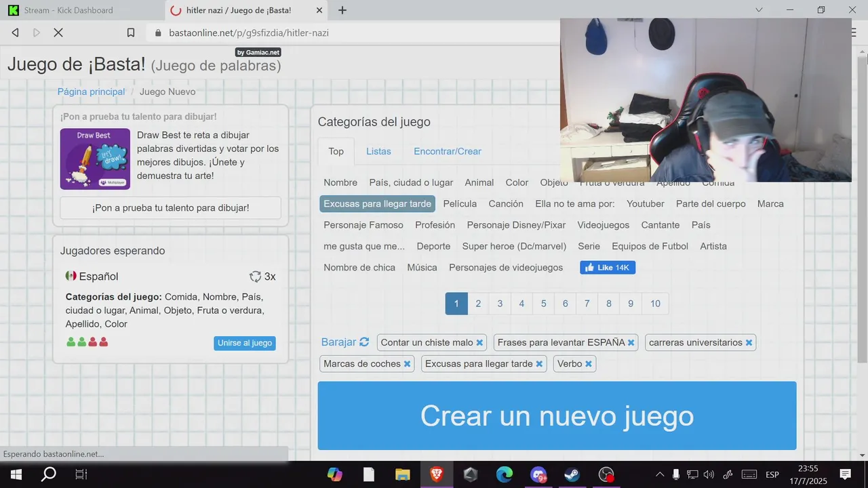Open the taskbar clock showing 23:55
The height and width of the screenshot is (488, 868).
[x=808, y=474]
